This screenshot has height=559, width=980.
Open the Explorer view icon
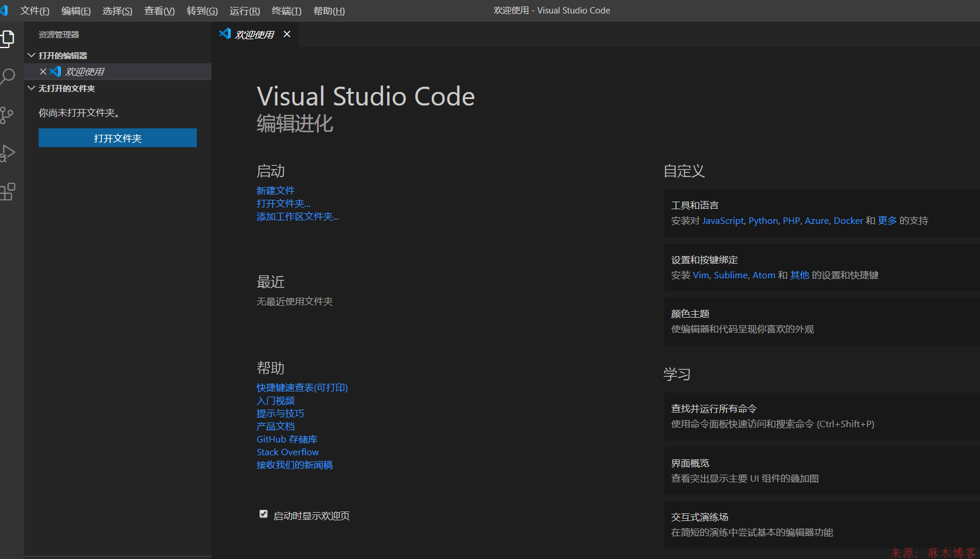9,38
